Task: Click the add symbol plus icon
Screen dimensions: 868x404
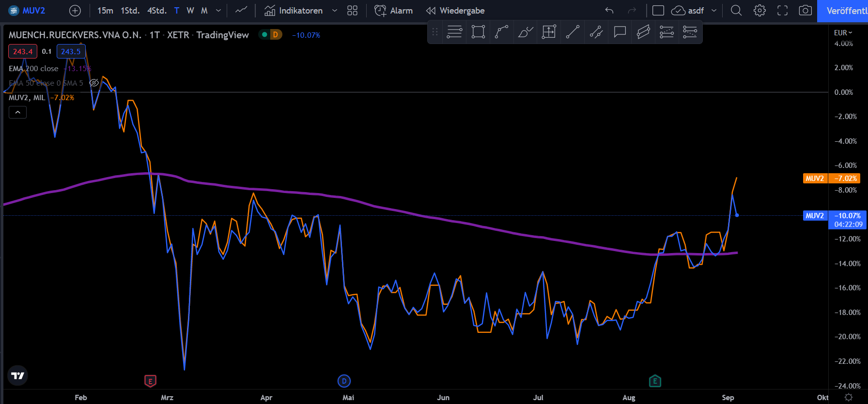Action: pyautogui.click(x=75, y=11)
